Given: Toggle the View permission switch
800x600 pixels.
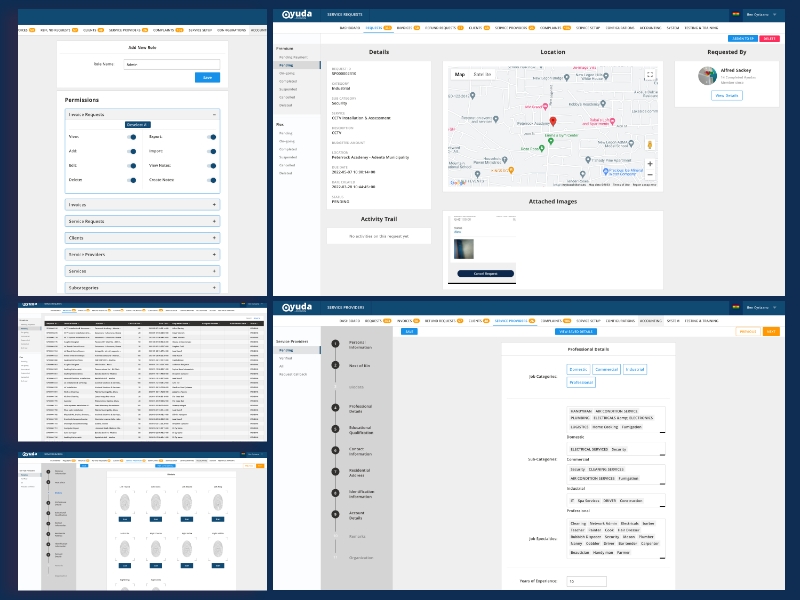Looking at the screenshot, I should [x=131, y=136].
